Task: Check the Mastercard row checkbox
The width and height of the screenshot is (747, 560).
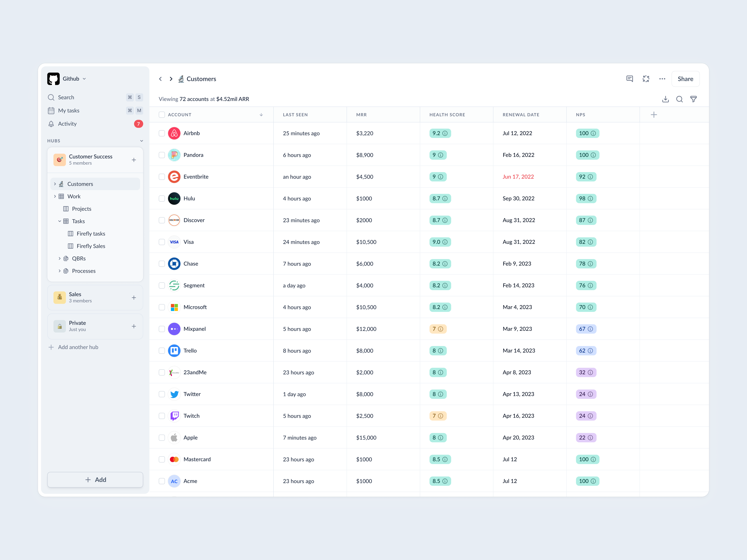Action: tap(162, 459)
